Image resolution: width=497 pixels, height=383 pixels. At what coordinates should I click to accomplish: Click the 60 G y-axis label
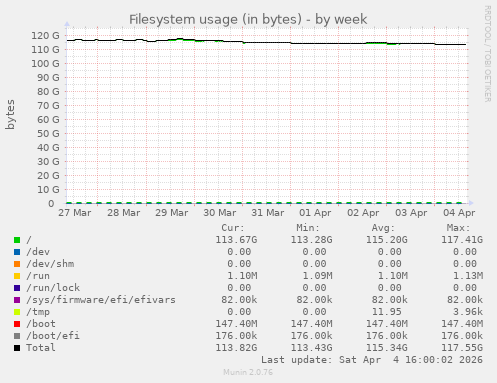click(48, 120)
